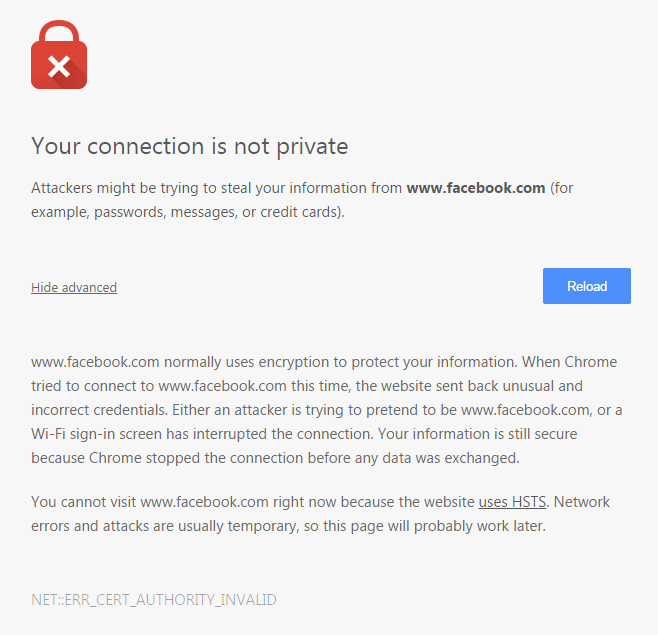Image resolution: width=658 pixels, height=635 pixels.
Task: Click www.facebook.com starting the advanced paragraph
Action: [x=95, y=362]
